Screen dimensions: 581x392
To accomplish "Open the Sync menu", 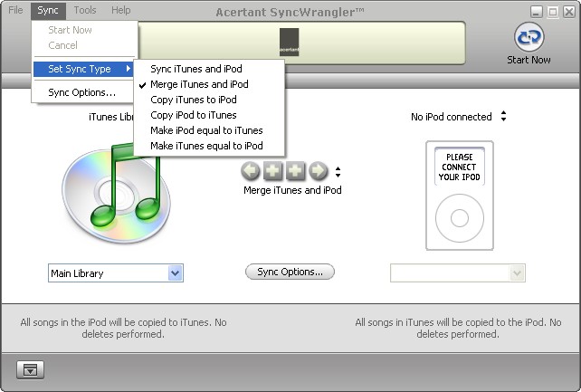I will coord(48,10).
